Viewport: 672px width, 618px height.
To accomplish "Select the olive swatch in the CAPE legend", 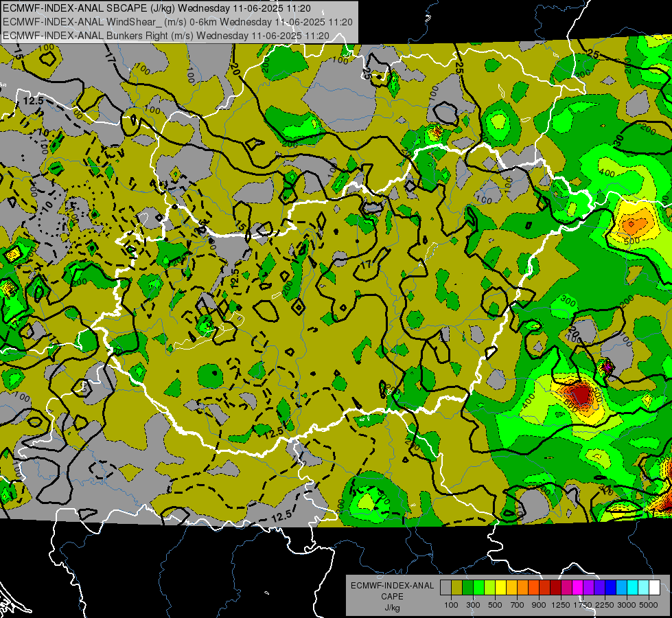I will click(457, 587).
